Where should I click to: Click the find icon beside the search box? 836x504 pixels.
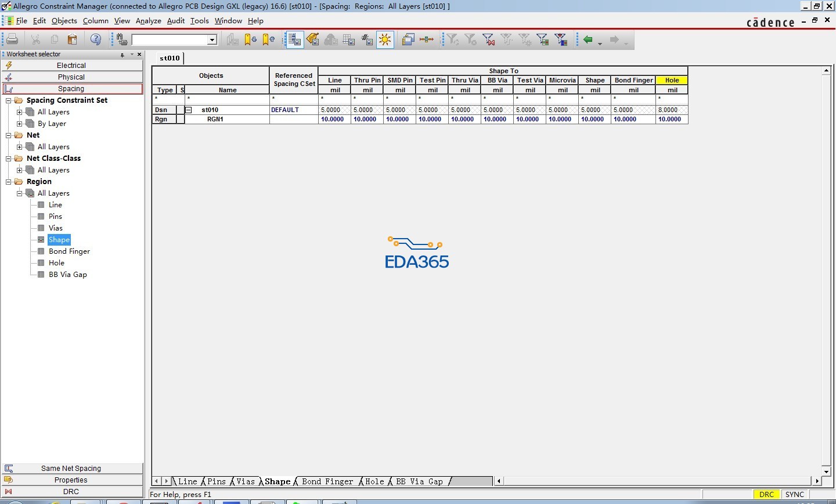click(x=122, y=39)
